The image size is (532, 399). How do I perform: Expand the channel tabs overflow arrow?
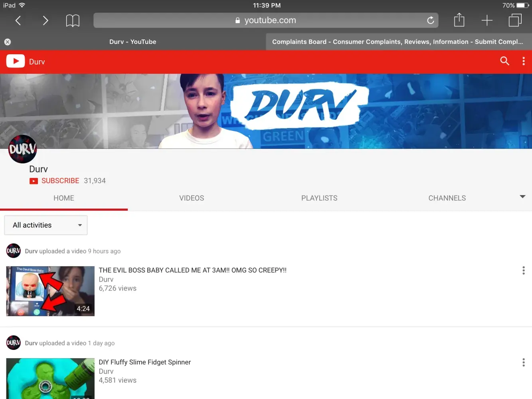(522, 197)
